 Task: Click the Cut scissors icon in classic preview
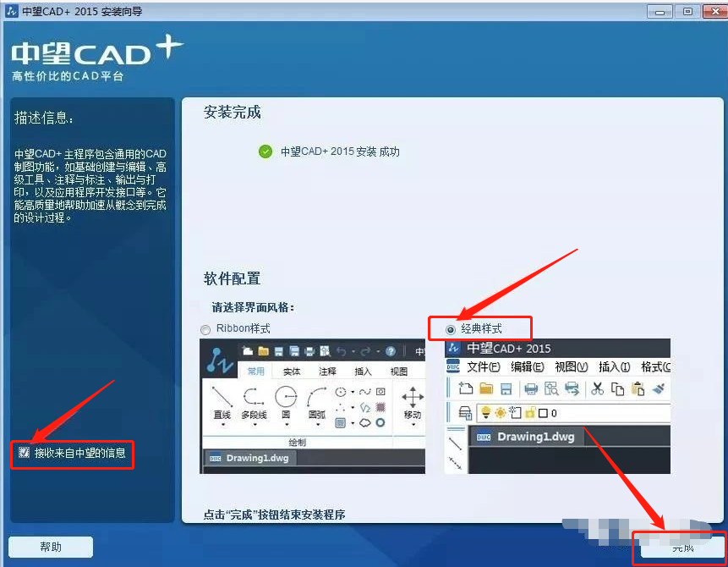coord(598,388)
